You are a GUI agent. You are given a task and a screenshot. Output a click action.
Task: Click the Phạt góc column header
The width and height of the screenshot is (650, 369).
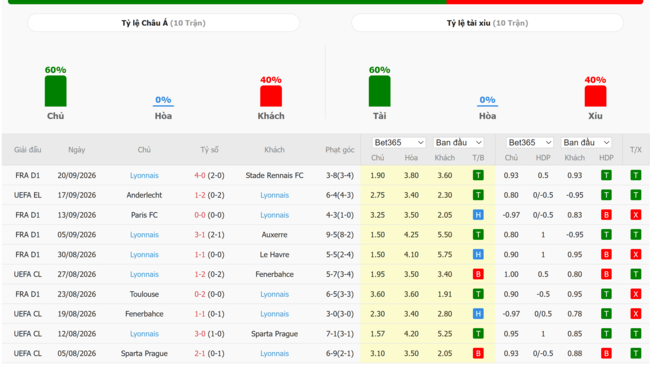pyautogui.click(x=340, y=150)
